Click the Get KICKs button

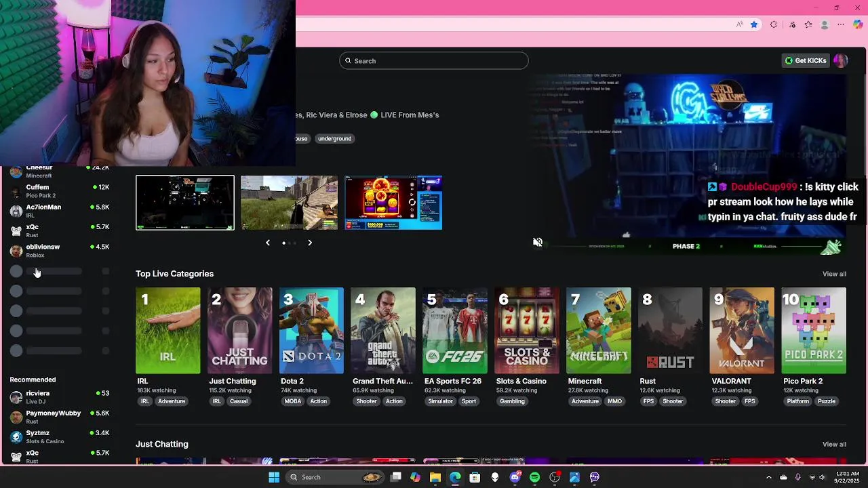pos(806,61)
